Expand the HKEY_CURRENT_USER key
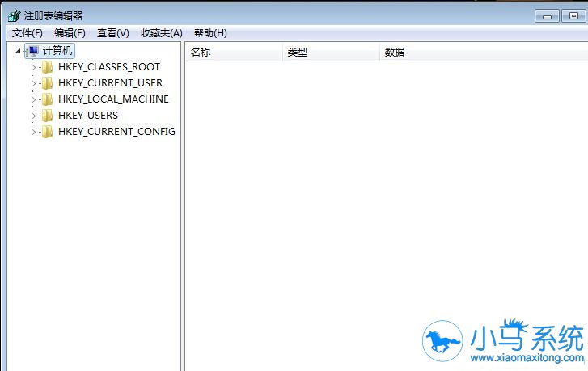This screenshot has width=588, height=371. (x=33, y=83)
